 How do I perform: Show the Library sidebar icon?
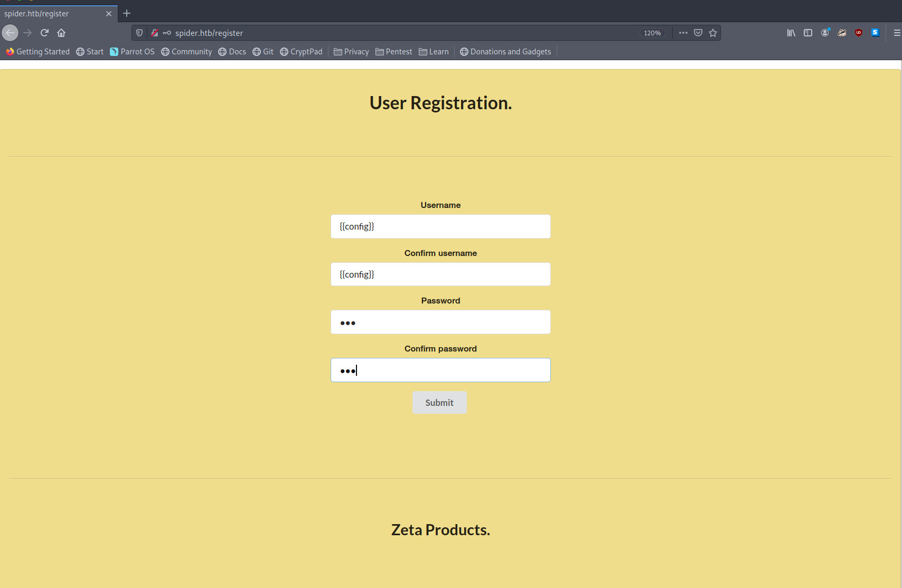(791, 33)
